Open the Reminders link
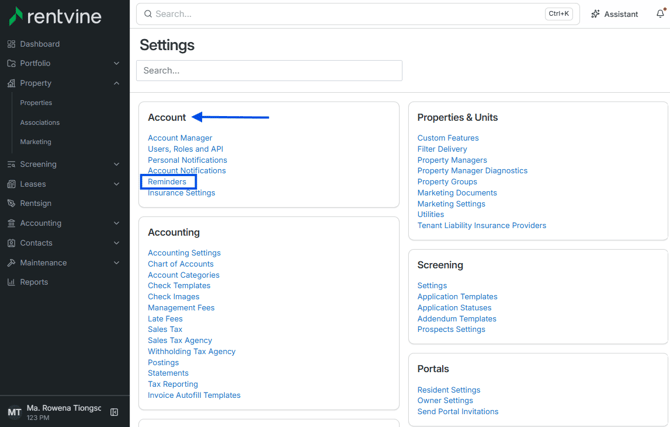Image resolution: width=670 pixels, height=427 pixels. pos(167,182)
